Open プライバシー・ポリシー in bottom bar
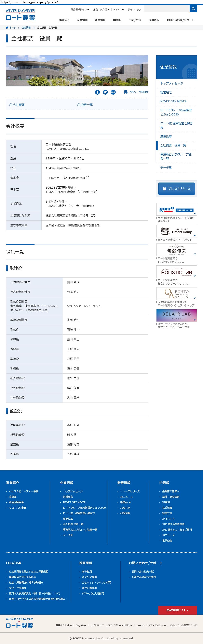This screenshot has height=644, width=203. (x=120, y=625)
